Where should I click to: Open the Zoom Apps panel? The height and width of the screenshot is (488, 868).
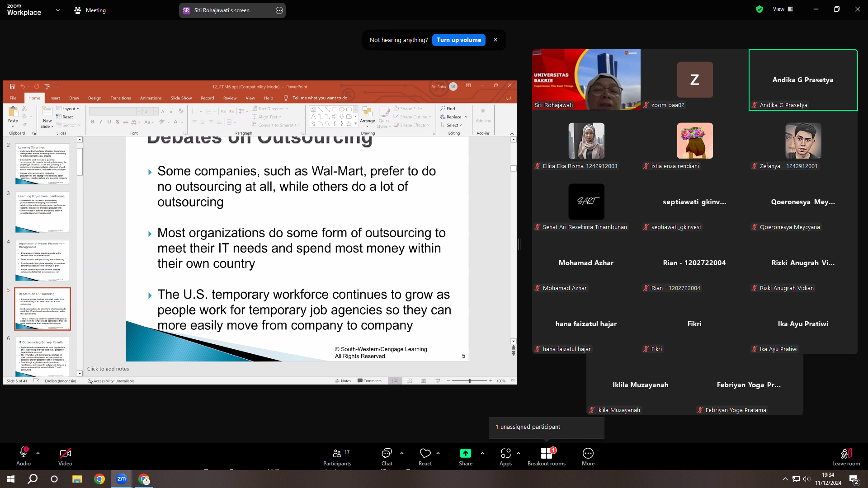pyautogui.click(x=505, y=457)
